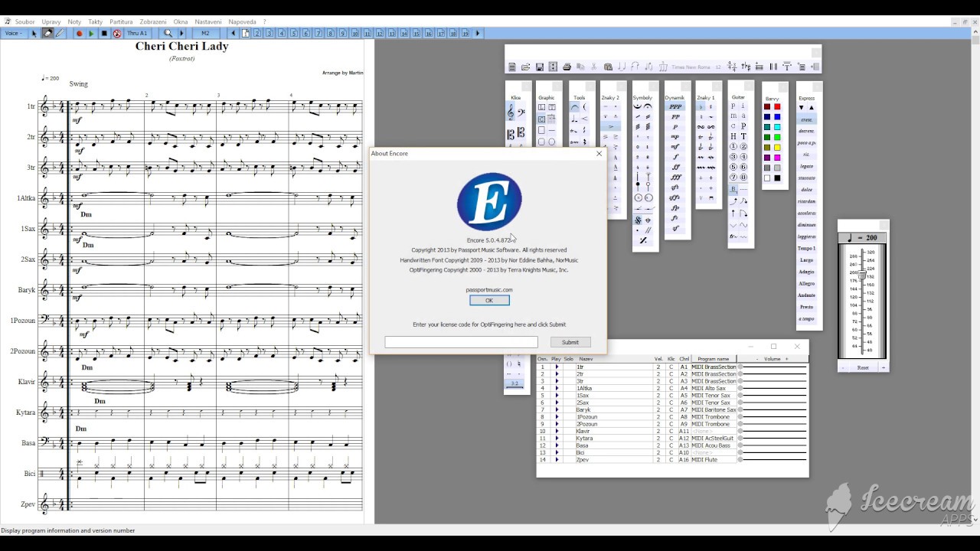Select the bass clef in Klice palette
The height and width of the screenshot is (551, 980).
521,112
